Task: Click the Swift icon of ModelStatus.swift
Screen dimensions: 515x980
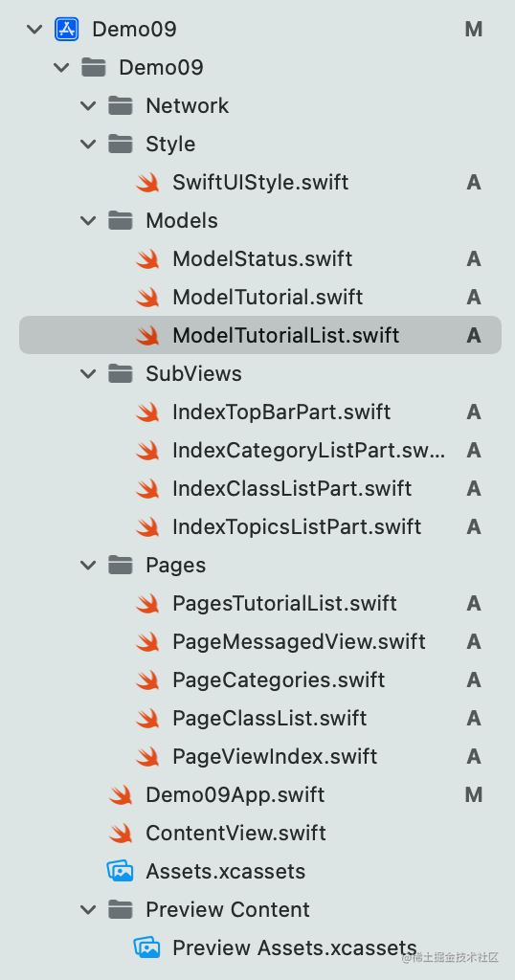Action: click(147, 258)
